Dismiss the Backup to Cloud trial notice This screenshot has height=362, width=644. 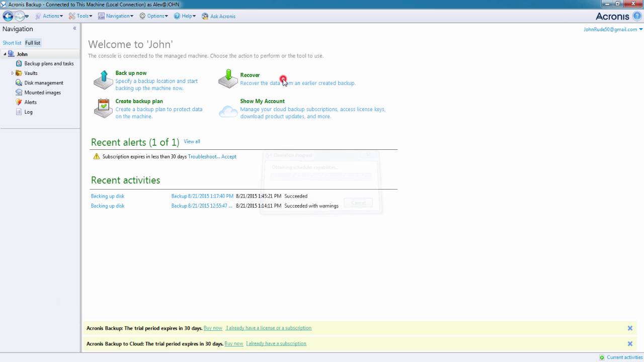630,344
